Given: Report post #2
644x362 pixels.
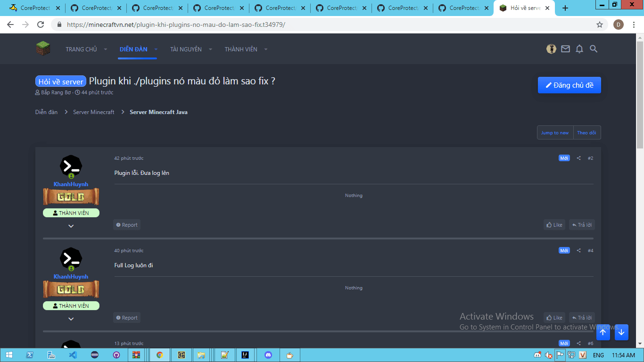Looking at the screenshot, I should [x=127, y=225].
